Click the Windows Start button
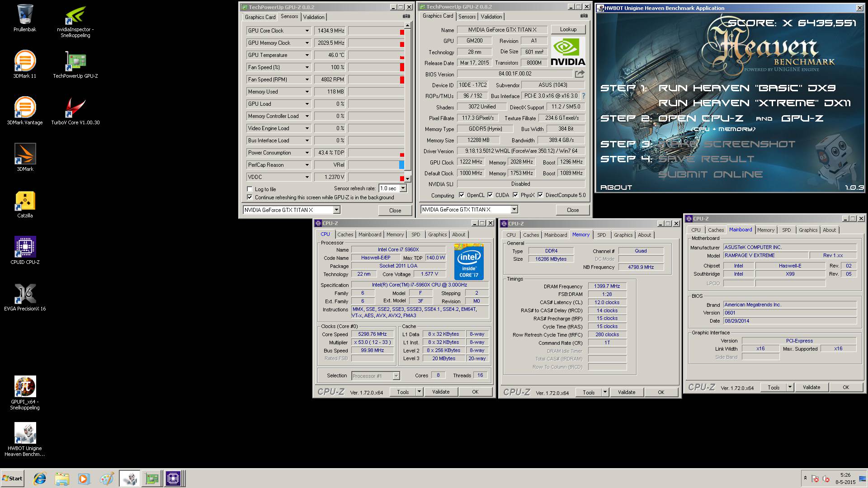 pos(13,479)
